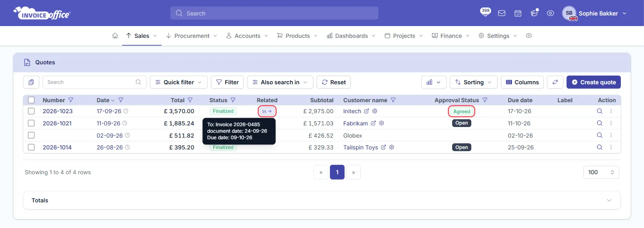
Task: Click Create quote button
Action: click(x=594, y=82)
